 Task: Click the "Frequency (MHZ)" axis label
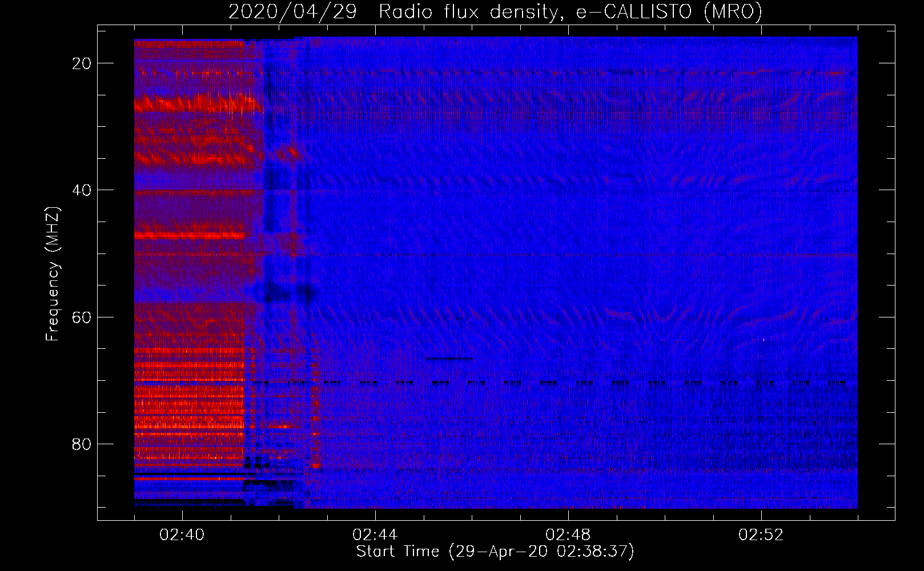click(52, 274)
